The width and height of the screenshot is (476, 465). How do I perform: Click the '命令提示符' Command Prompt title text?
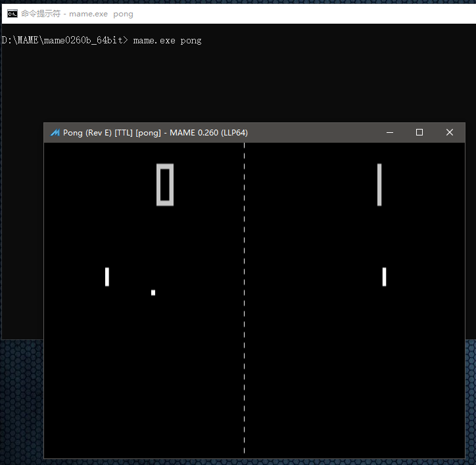coord(41,14)
